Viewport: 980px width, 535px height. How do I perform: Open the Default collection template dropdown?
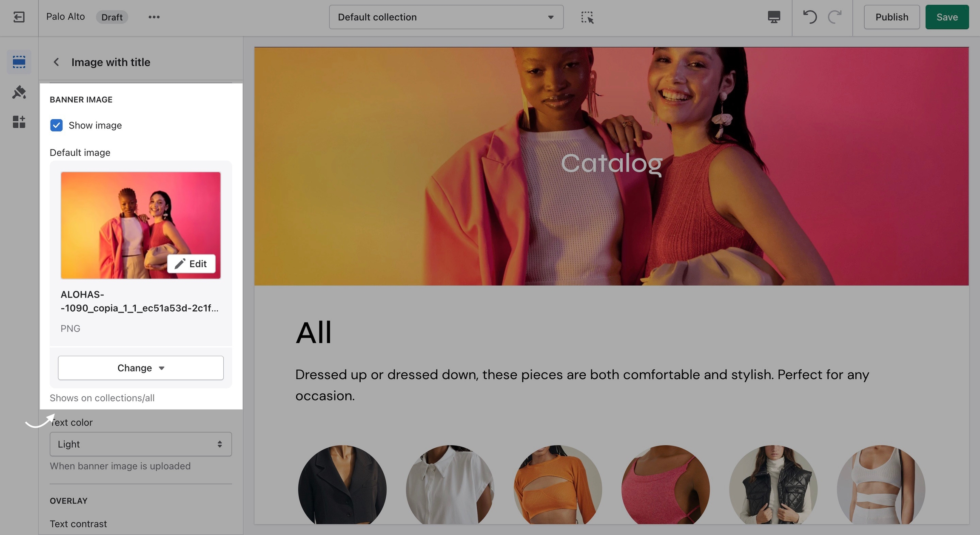446,17
